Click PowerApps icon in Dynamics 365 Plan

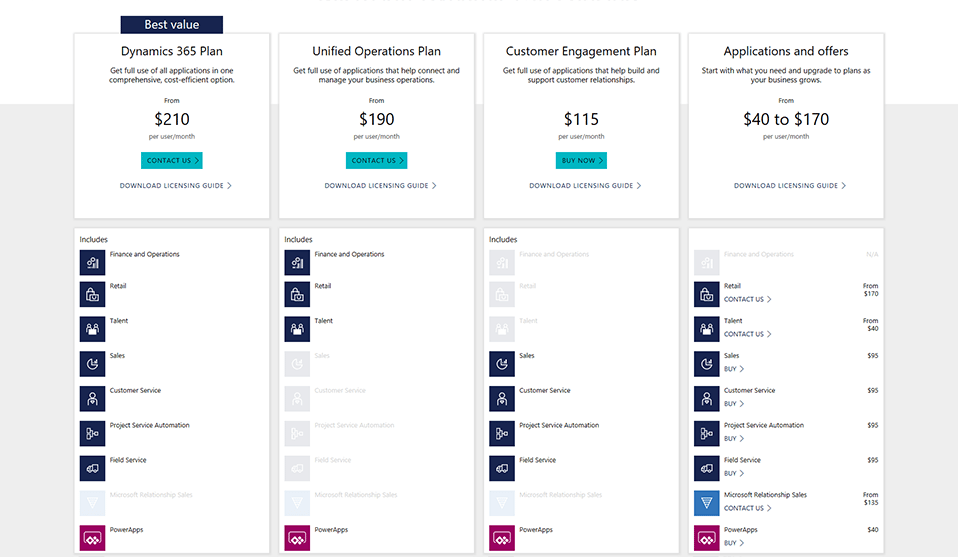pos(92,538)
